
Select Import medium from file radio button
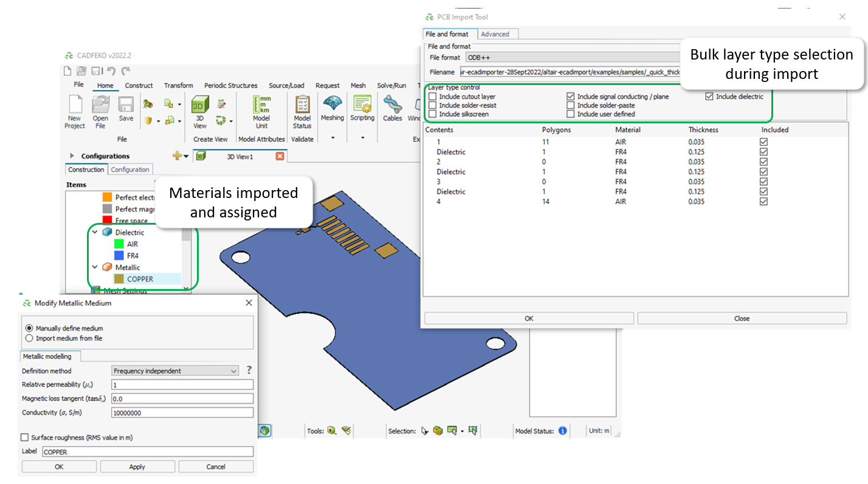(x=29, y=338)
